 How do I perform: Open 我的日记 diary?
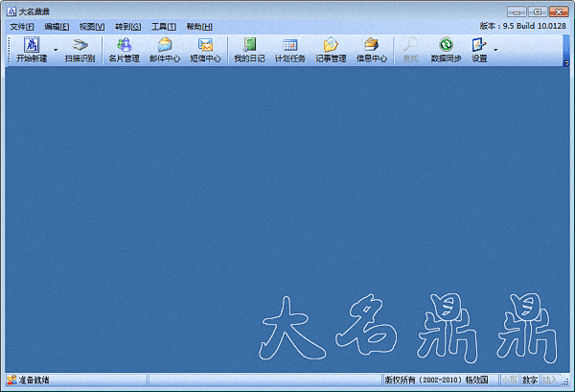[249, 45]
